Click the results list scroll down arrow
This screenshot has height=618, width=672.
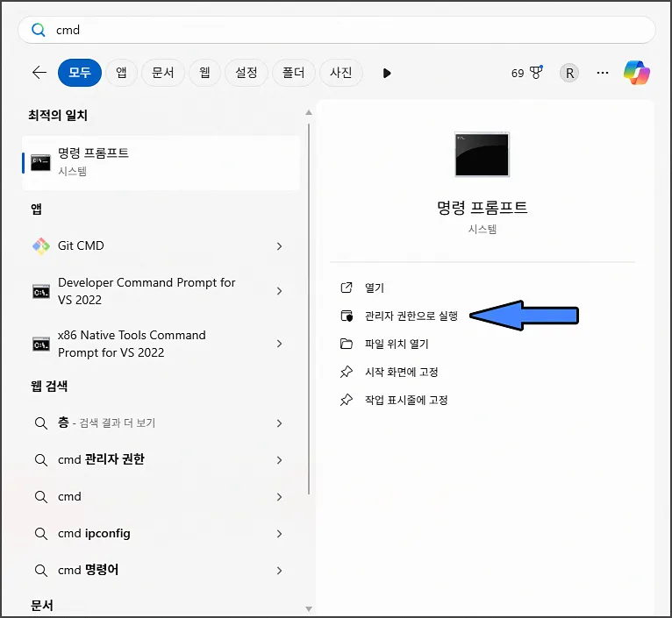pyautogui.click(x=309, y=609)
